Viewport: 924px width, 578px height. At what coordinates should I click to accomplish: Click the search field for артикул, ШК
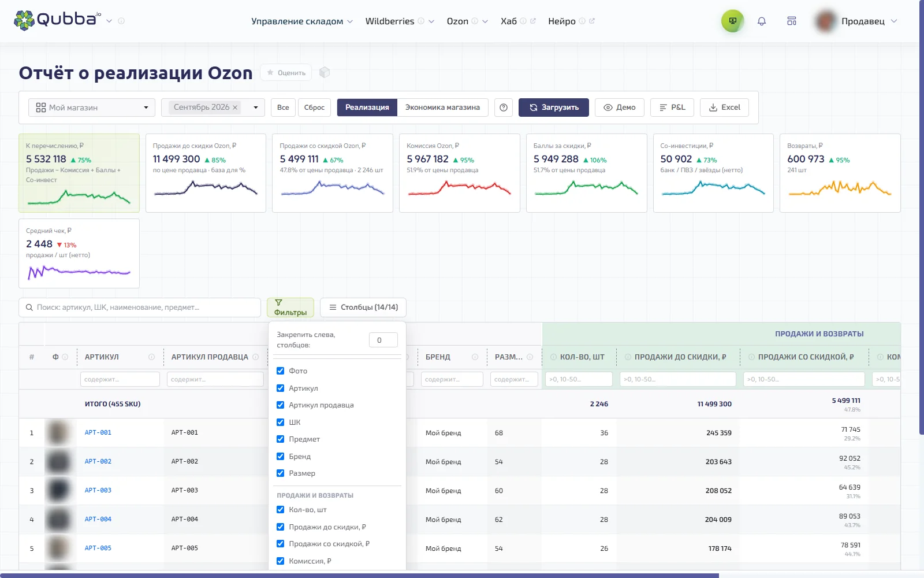pos(140,307)
